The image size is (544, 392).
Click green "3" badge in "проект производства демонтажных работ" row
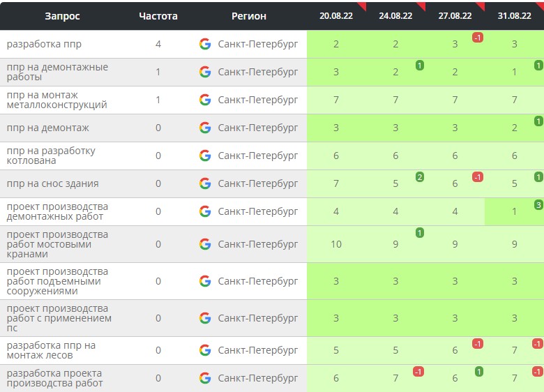point(538,204)
